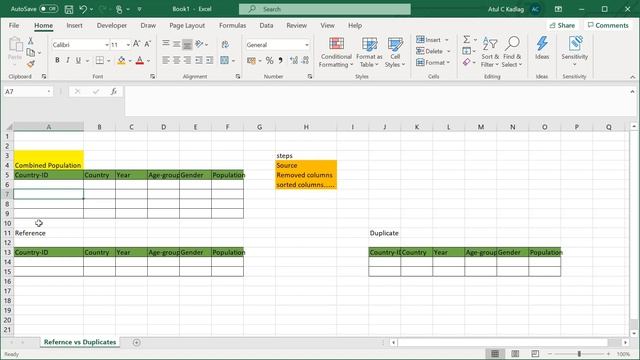Toggle Italic formatting
Screen dimensions: 640x360
click(x=68, y=60)
